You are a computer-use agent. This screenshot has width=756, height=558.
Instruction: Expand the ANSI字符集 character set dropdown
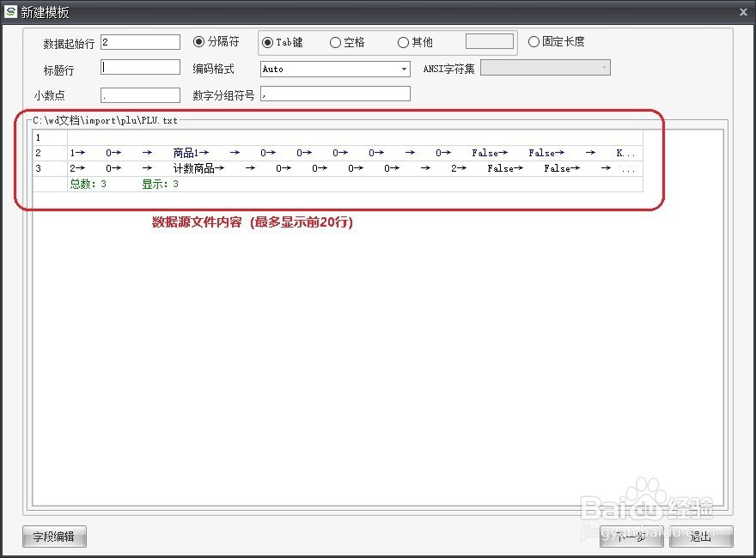click(604, 67)
